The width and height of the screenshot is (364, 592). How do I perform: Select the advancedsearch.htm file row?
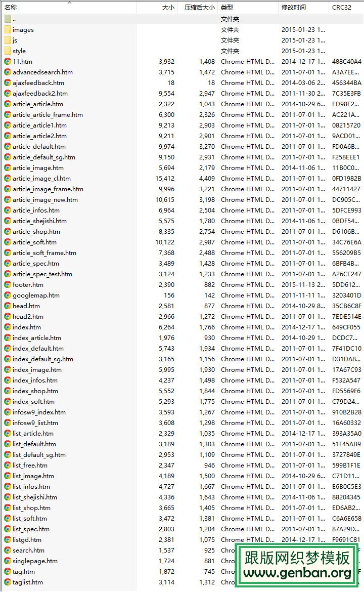coord(42,72)
